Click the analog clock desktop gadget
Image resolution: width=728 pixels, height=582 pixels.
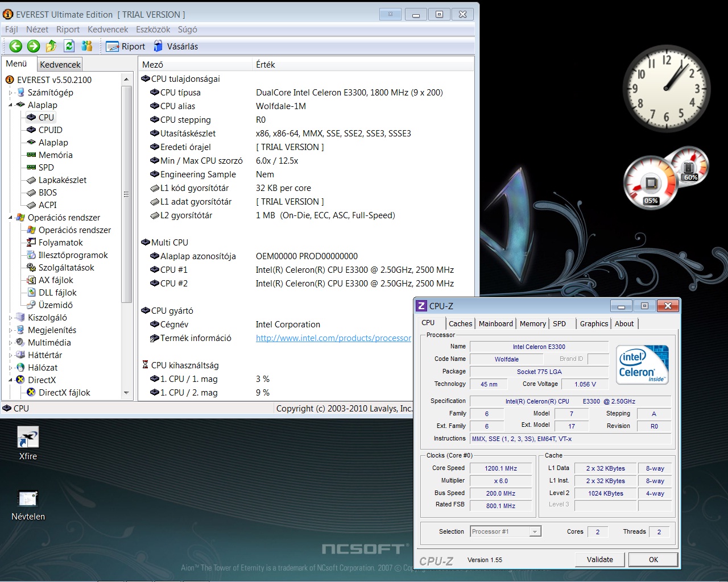667,88
